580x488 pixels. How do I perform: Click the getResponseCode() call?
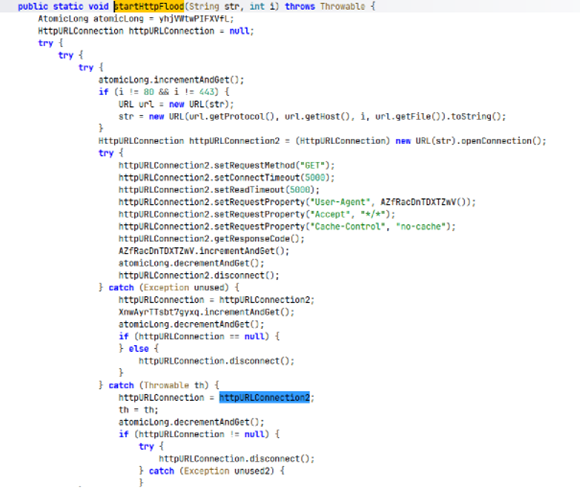point(259,239)
